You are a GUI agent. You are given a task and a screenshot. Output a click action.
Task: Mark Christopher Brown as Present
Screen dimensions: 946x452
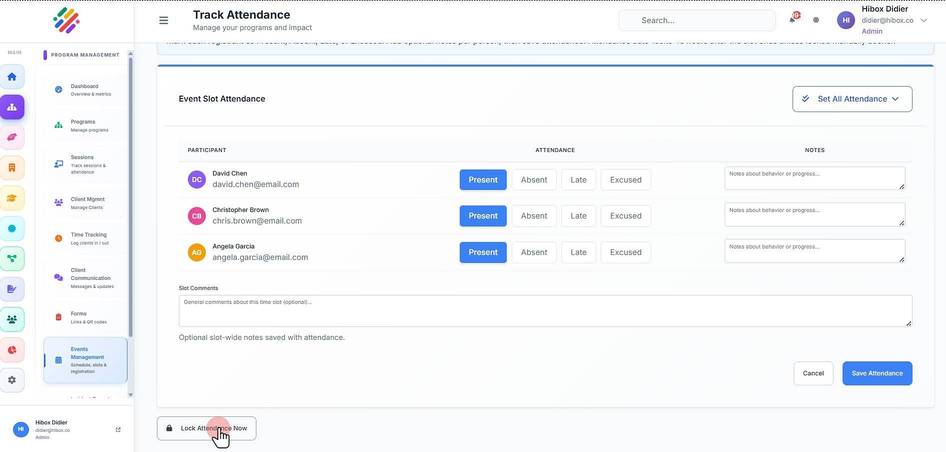coord(483,216)
